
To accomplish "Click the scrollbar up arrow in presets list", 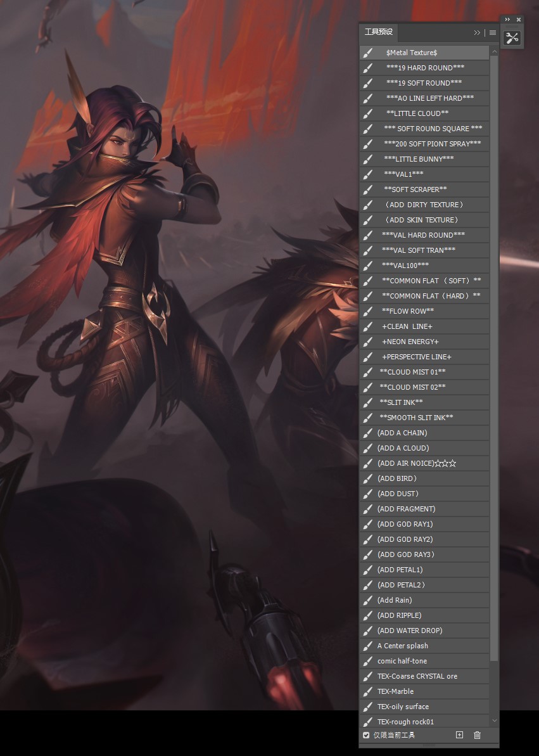I will [x=494, y=51].
